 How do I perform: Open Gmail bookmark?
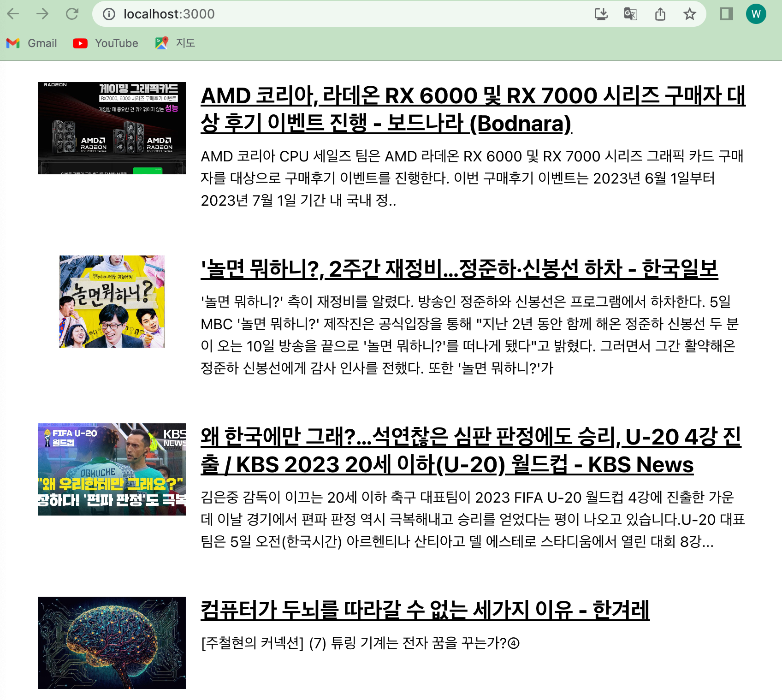tap(31, 43)
